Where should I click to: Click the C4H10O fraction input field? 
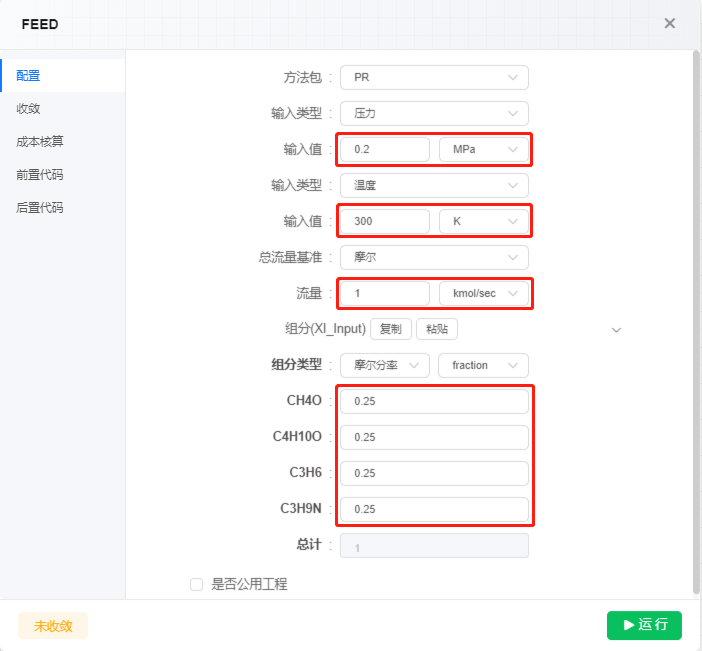point(434,437)
